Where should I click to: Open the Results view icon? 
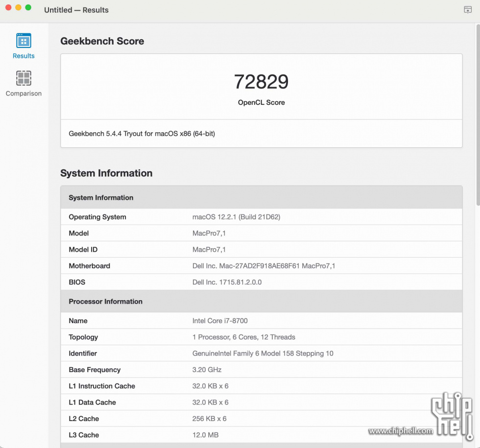click(24, 41)
